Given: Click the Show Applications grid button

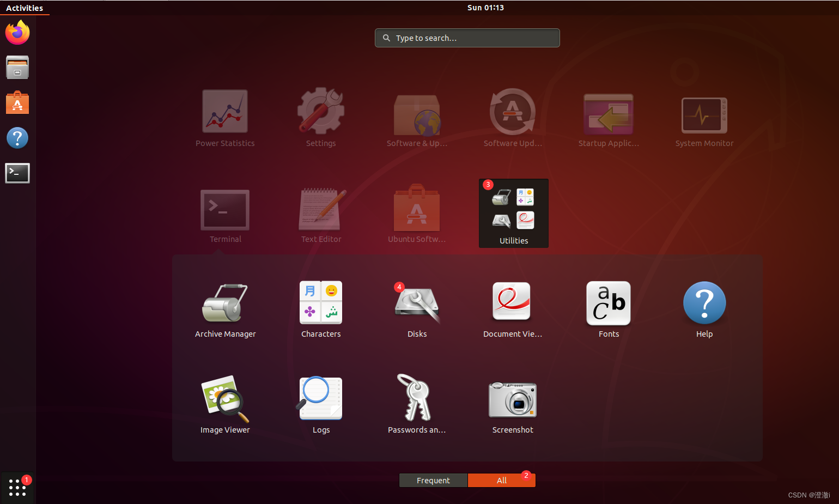Looking at the screenshot, I should point(17,487).
